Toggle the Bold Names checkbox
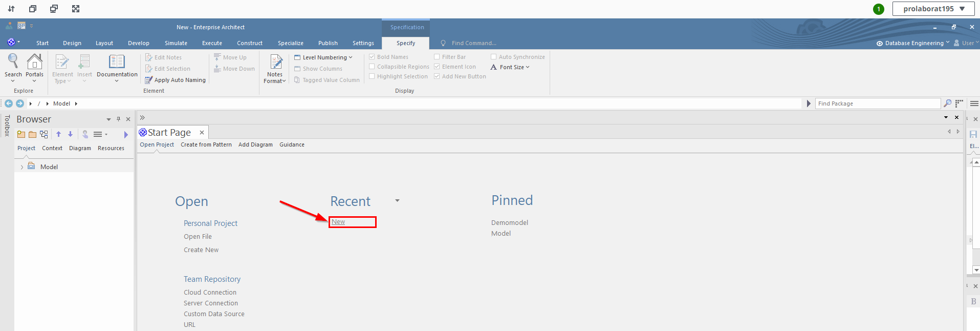The width and height of the screenshot is (980, 331). pyautogui.click(x=372, y=57)
